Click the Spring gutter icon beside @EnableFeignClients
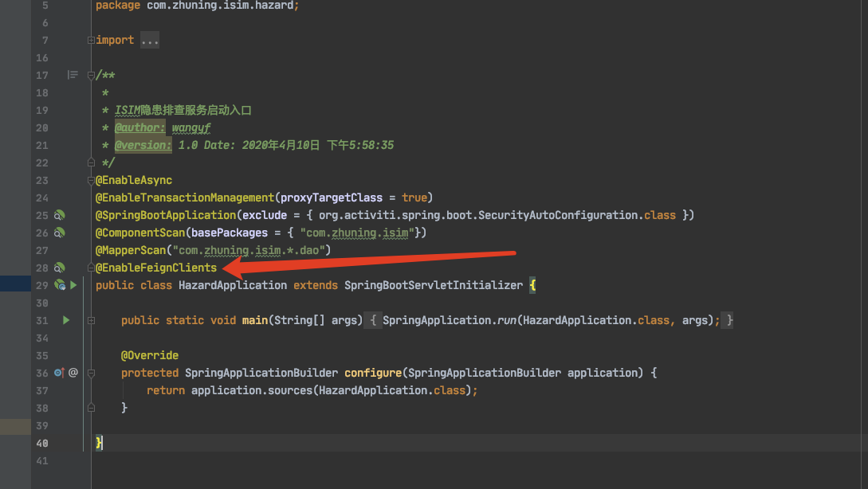The image size is (868, 489). click(x=60, y=268)
